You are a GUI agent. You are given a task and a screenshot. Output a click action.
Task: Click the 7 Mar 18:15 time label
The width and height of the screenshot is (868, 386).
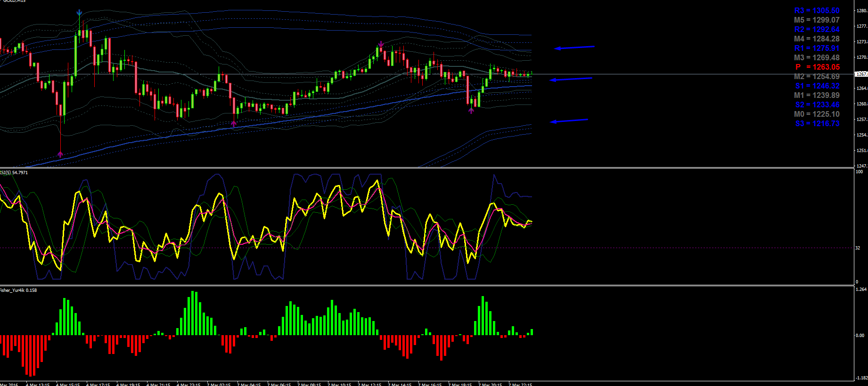tap(460, 384)
